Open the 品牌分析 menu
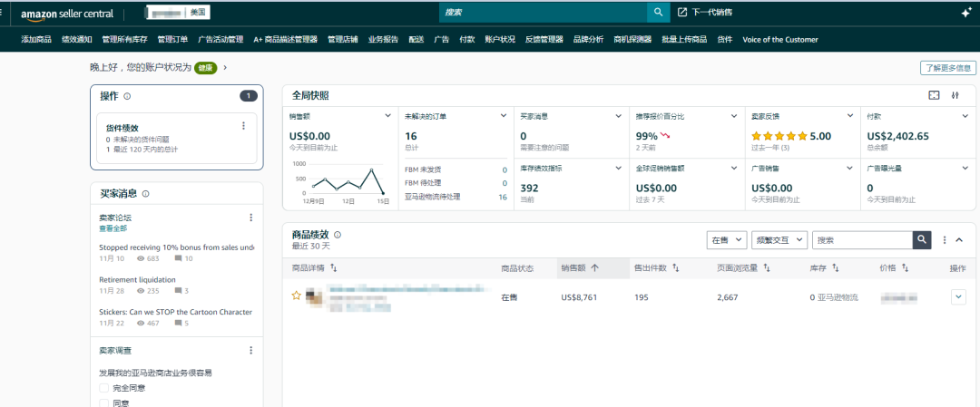The height and width of the screenshot is (407, 980). tap(588, 39)
